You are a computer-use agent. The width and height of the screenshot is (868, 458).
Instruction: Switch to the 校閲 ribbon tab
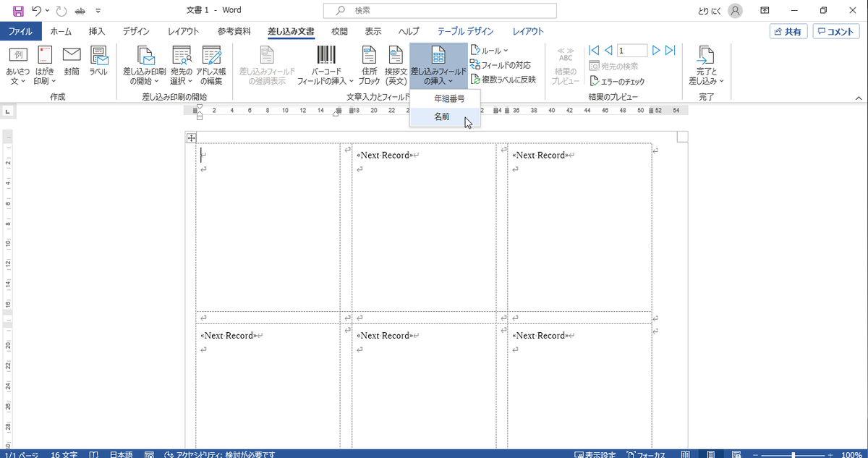pos(339,31)
